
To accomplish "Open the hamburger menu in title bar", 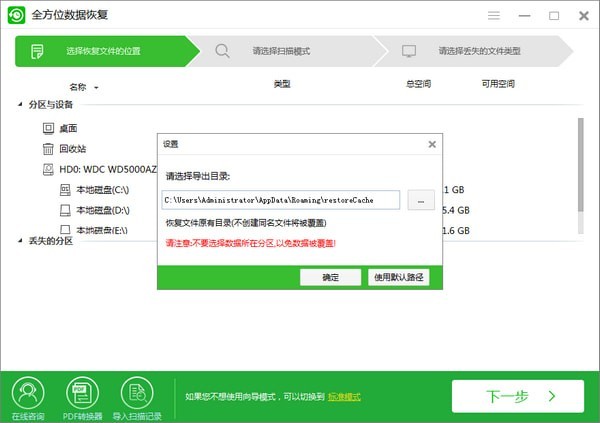I will (494, 15).
